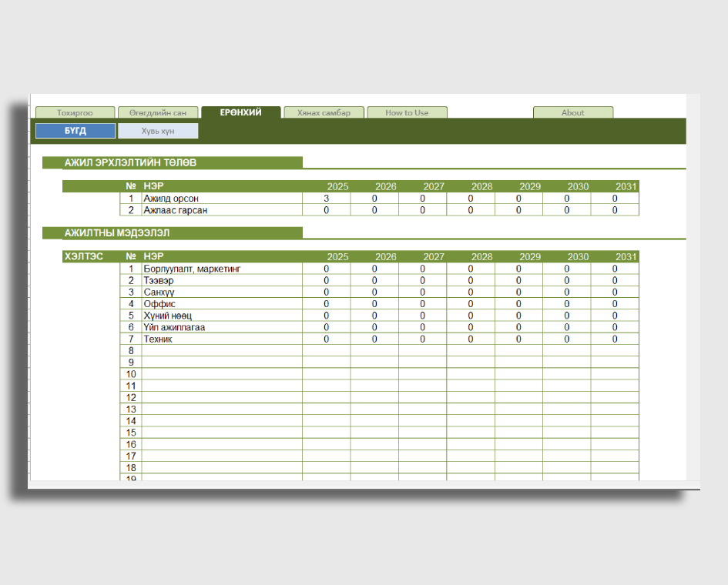This screenshot has height=585, width=728.
Task: Select the Ажлаас гарсан row name cell
Action: coord(221,210)
